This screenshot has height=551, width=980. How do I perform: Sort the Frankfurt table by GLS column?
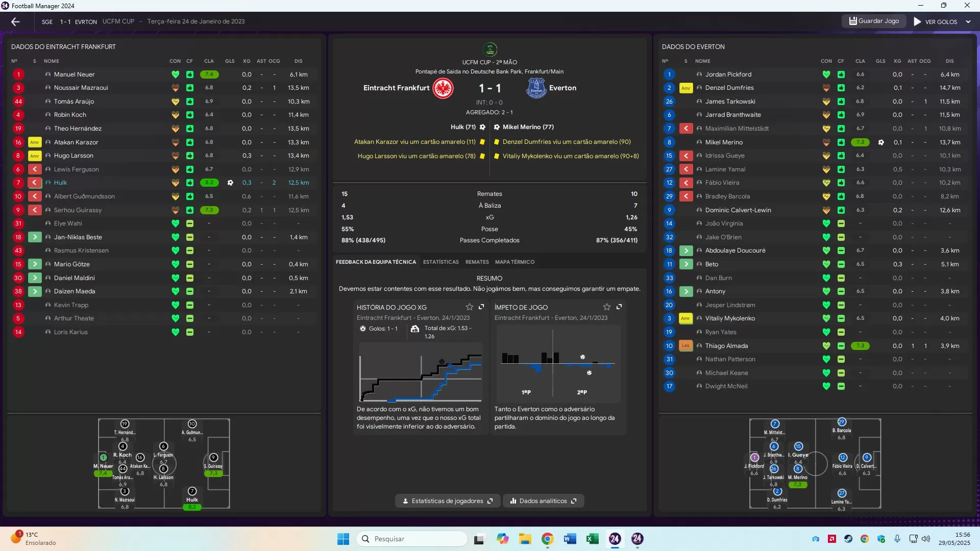point(230,61)
